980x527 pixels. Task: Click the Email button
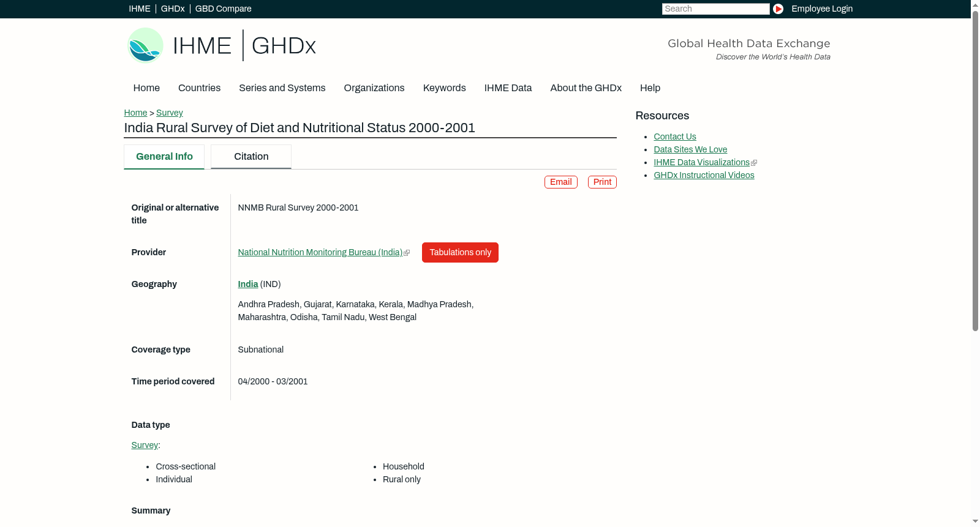point(561,182)
